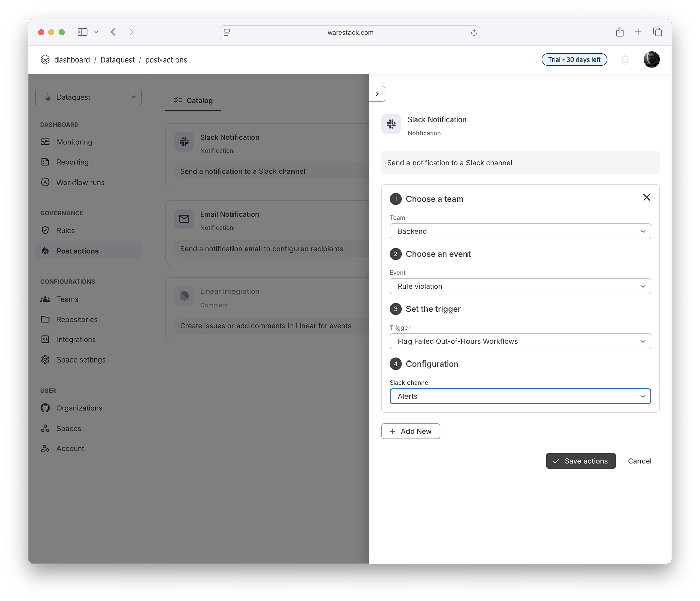The width and height of the screenshot is (700, 601).
Task: Remove the action with X icon
Action: [646, 197]
